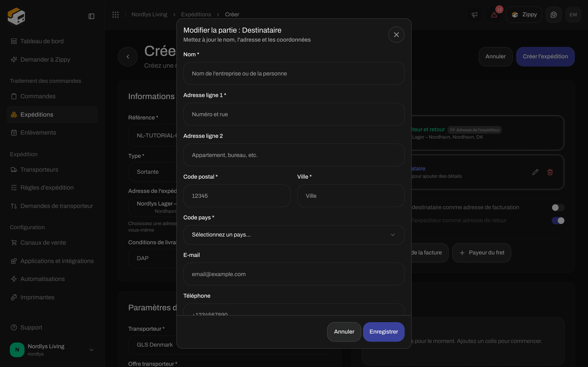Edit the destinataire with pencil icon
Screen dimensions: 588x367
(x=535, y=172)
